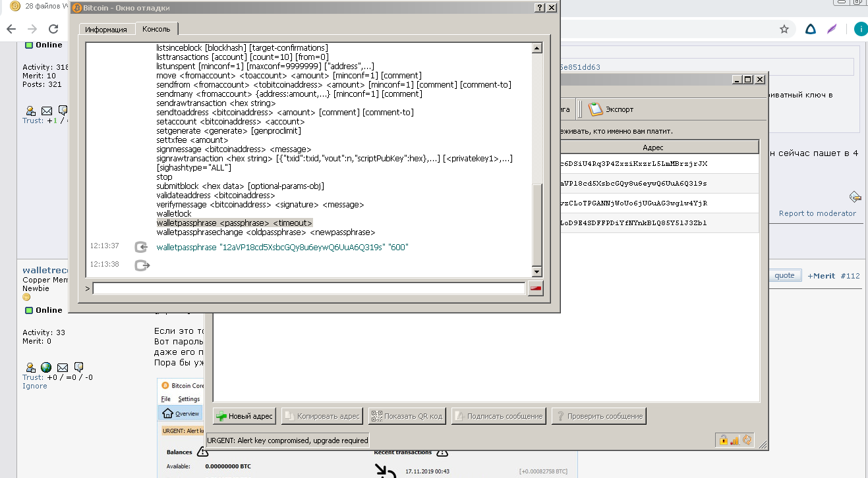Click the command-sent arrow icon at 12:13:37
868x478 pixels.
point(141,248)
